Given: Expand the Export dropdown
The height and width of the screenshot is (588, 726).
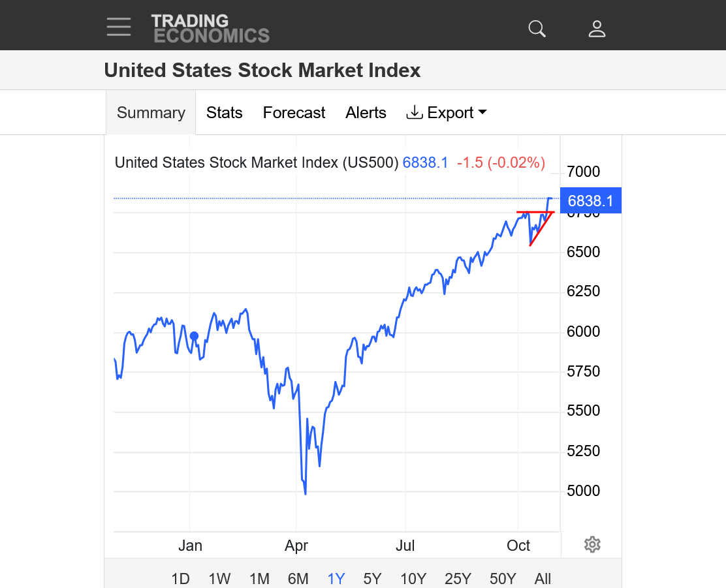Looking at the screenshot, I should click(x=447, y=113).
